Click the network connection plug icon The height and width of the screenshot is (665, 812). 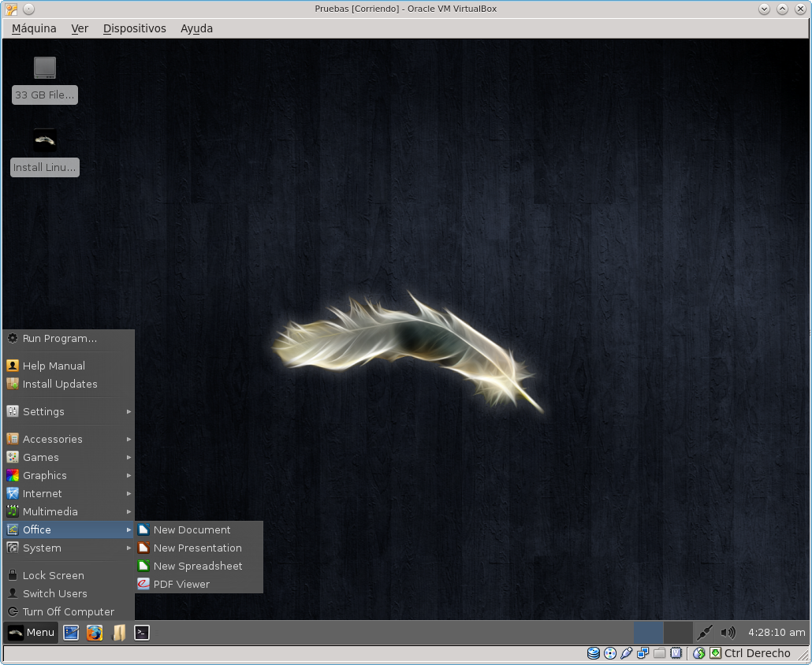pyautogui.click(x=705, y=633)
